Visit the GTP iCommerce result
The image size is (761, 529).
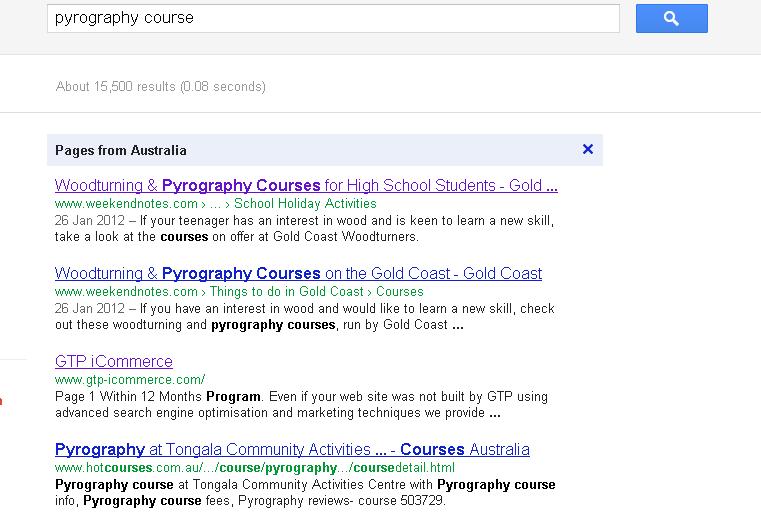coord(114,362)
